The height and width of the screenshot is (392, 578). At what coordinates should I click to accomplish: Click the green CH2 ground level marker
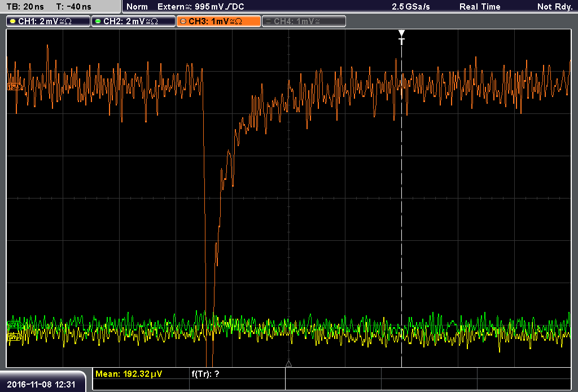click(x=14, y=325)
